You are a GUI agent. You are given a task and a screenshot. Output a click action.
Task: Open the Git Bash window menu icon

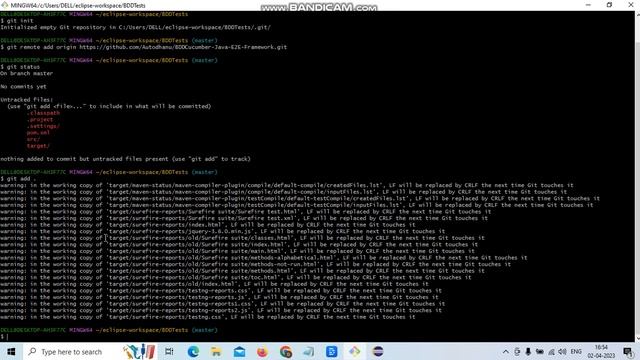click(x=5, y=5)
